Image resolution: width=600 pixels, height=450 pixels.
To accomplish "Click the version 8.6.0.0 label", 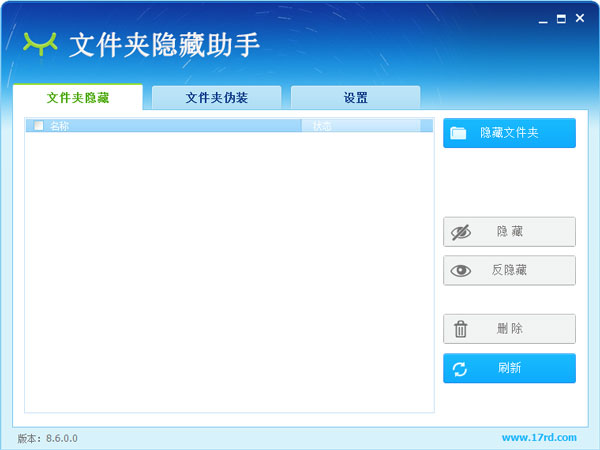I will click(47, 438).
